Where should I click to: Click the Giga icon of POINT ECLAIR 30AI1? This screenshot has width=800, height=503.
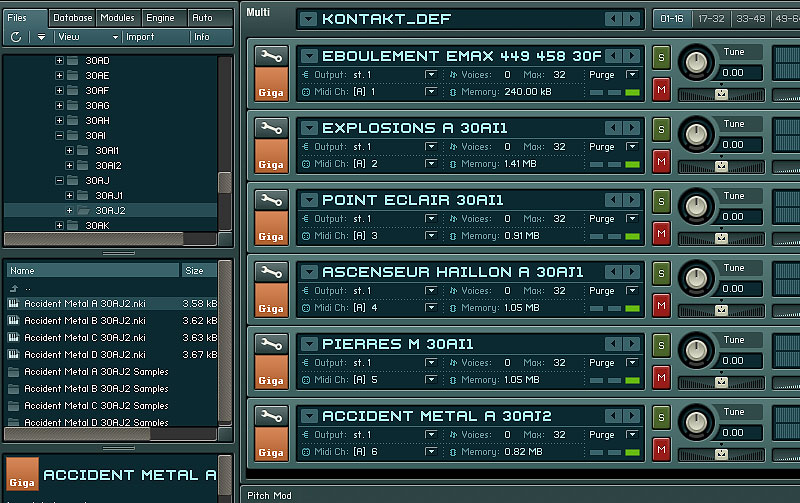click(x=271, y=228)
